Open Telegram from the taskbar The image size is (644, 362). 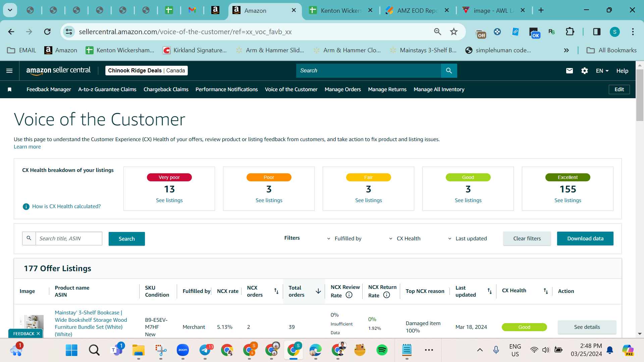(205, 350)
